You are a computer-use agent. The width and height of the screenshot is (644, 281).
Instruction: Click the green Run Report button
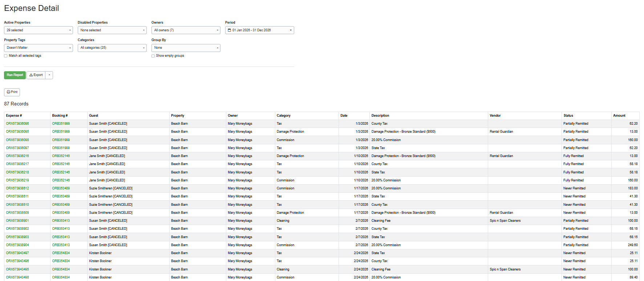(15, 75)
